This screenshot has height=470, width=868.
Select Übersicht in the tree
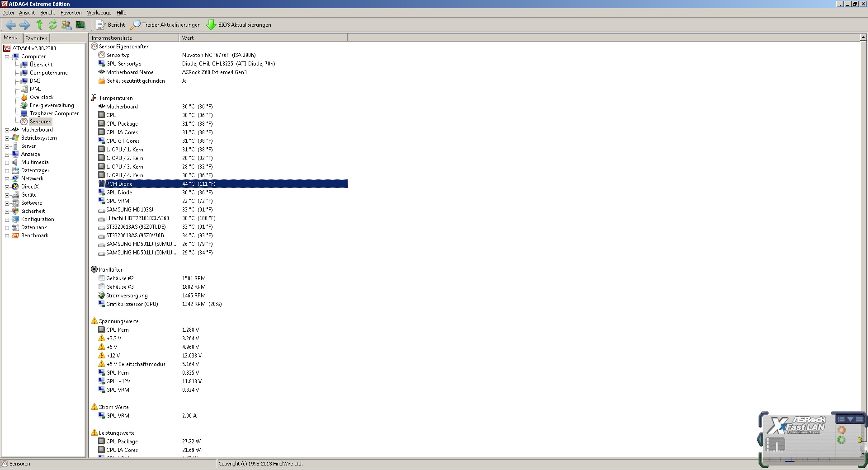point(41,65)
